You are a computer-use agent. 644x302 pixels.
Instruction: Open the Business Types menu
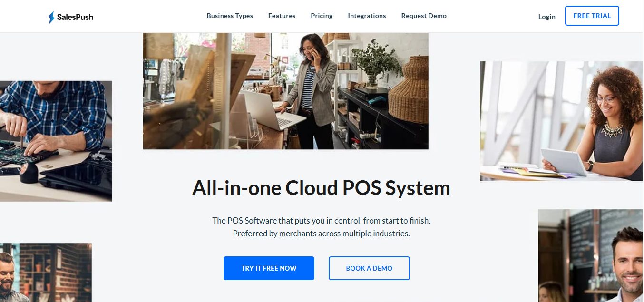230,16
